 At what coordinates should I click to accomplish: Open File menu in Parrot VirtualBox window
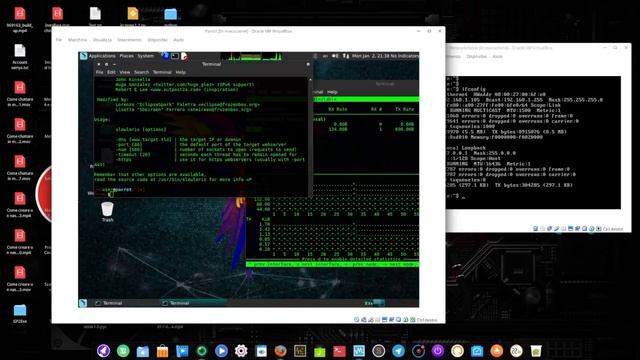(x=59, y=40)
